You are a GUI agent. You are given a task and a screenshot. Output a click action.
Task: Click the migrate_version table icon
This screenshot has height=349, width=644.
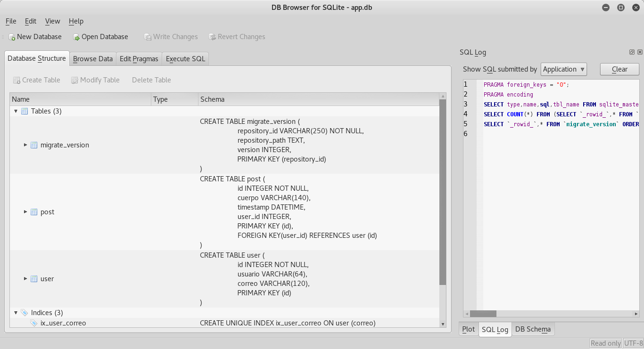tap(34, 145)
